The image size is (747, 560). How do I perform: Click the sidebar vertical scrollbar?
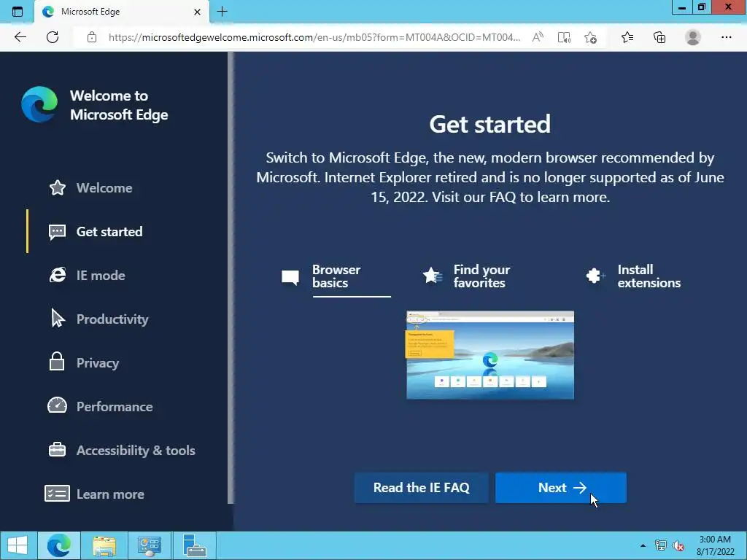point(231,278)
